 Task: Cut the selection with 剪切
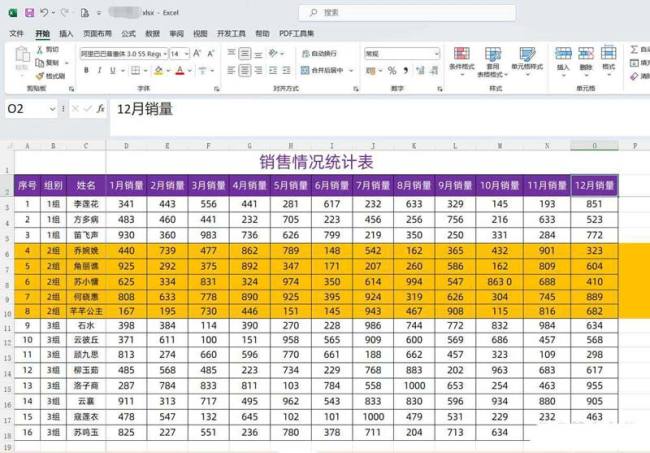(x=47, y=50)
